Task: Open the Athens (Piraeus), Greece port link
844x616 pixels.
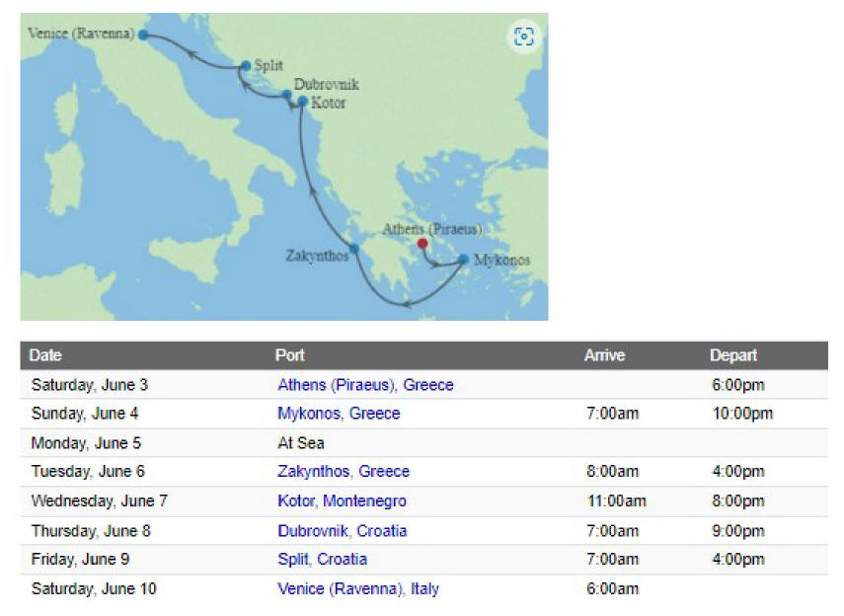Action: (365, 385)
